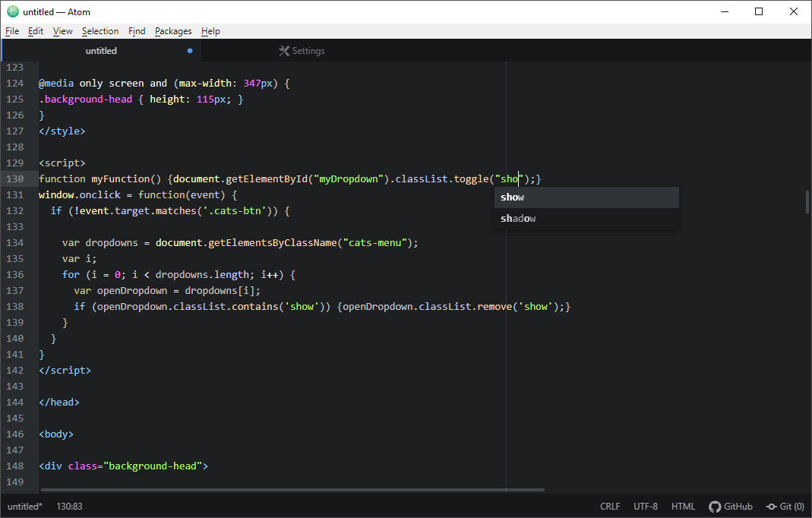Click CRLF line ending selector

click(x=610, y=507)
